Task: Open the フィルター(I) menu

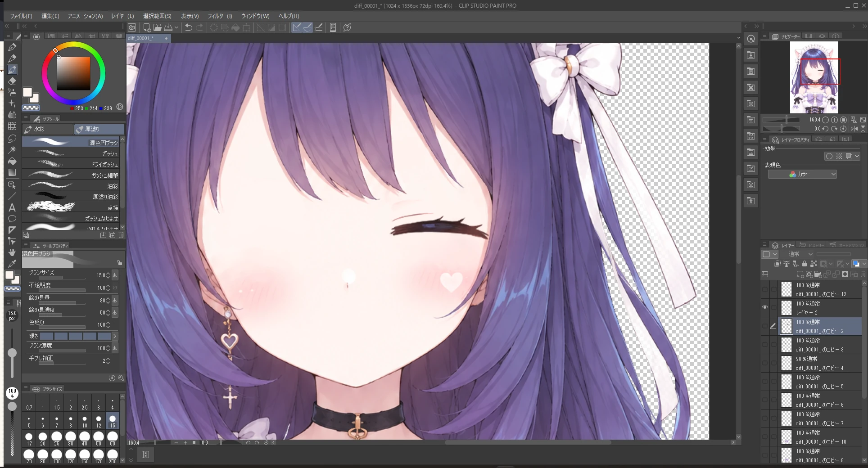Action: coord(220,16)
